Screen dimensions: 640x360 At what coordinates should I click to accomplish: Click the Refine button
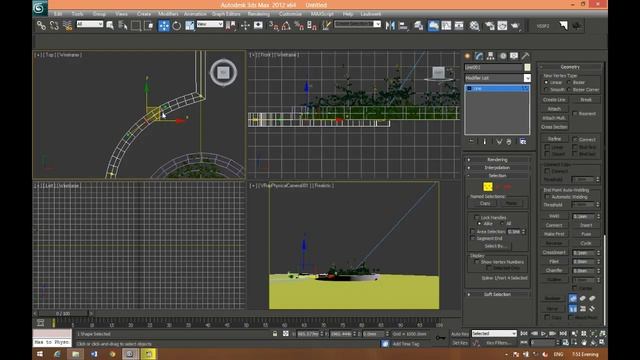pyautogui.click(x=554, y=139)
